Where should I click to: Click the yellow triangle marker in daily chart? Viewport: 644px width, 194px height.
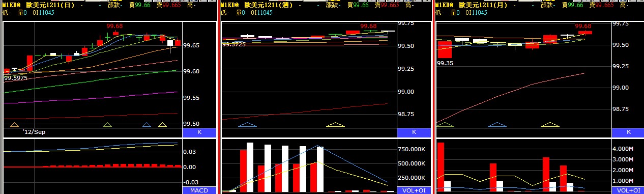click(x=162, y=125)
